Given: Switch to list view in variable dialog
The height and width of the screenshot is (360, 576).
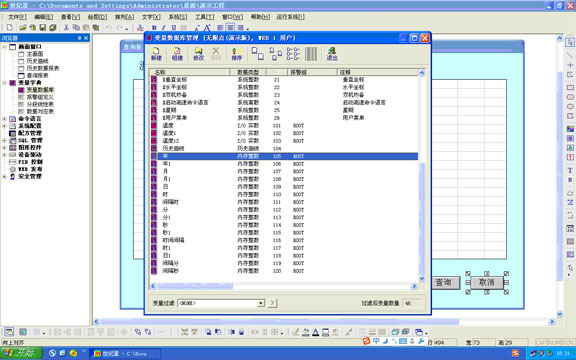Looking at the screenshot, I should [293, 53].
